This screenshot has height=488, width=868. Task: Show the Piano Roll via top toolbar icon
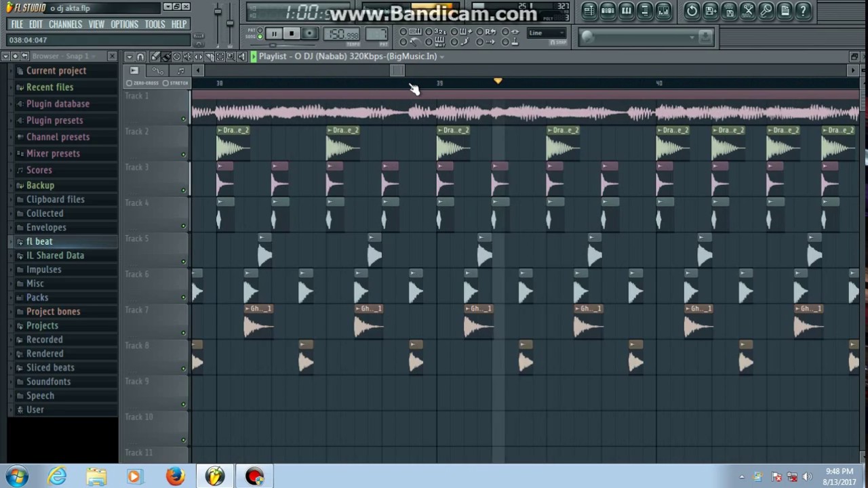click(627, 10)
